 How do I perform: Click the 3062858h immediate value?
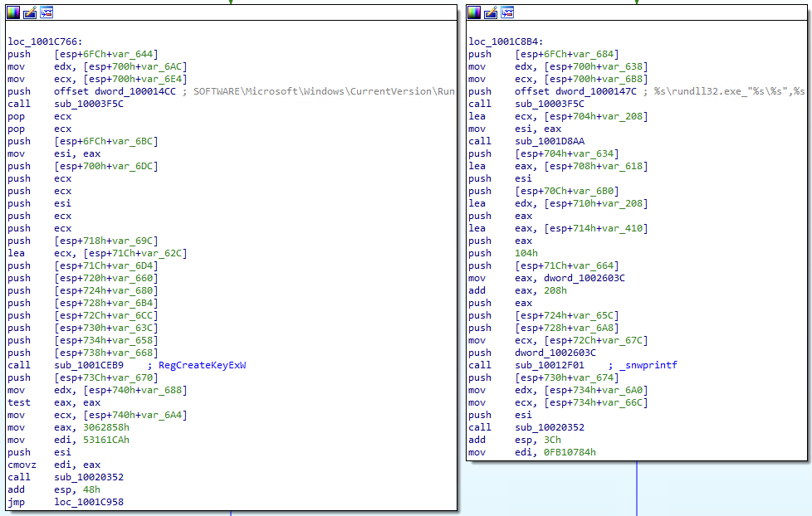click(x=81, y=427)
